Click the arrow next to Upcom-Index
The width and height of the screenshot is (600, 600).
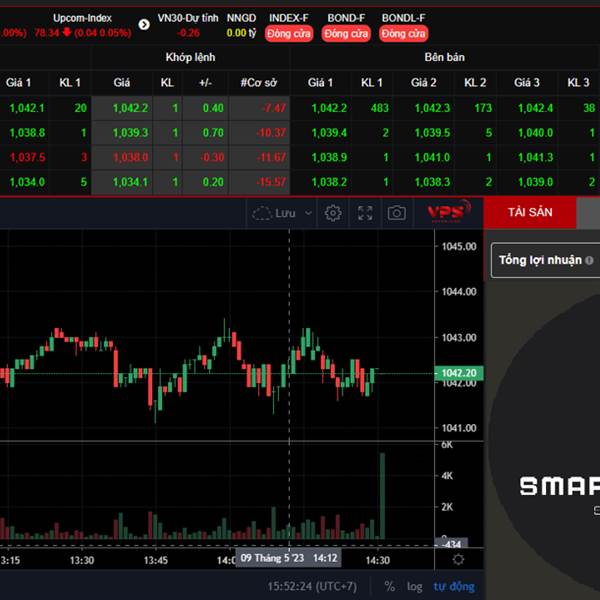tap(144, 25)
